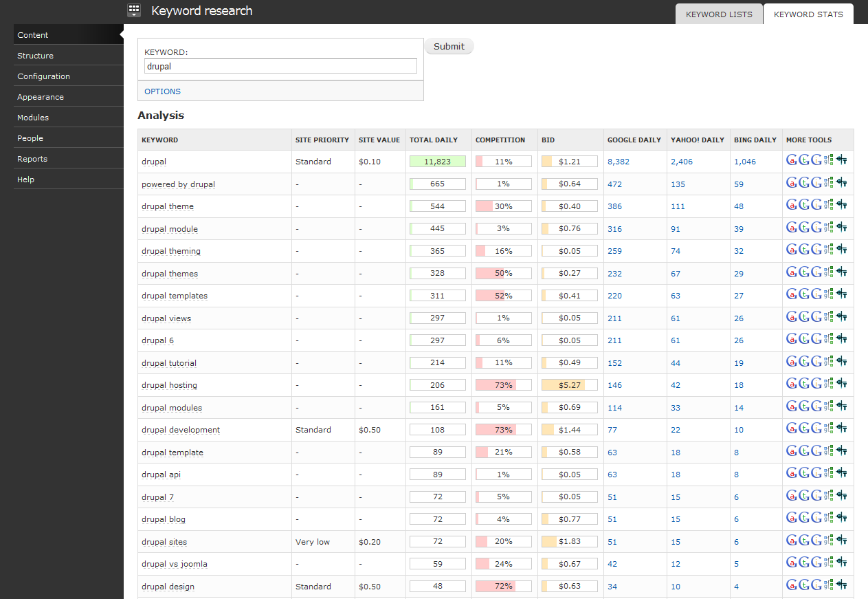Click the 11,823 total daily bar
The width and height of the screenshot is (868, 599).
point(438,162)
